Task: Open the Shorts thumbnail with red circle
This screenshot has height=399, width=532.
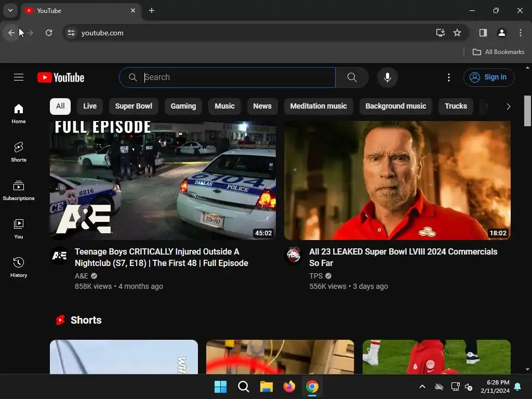Action: [280, 357]
